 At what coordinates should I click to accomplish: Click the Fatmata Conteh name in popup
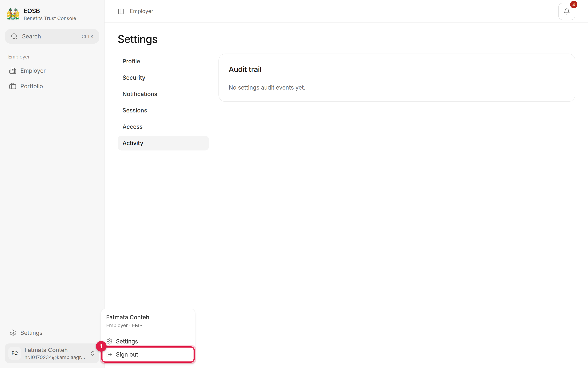[x=128, y=317]
